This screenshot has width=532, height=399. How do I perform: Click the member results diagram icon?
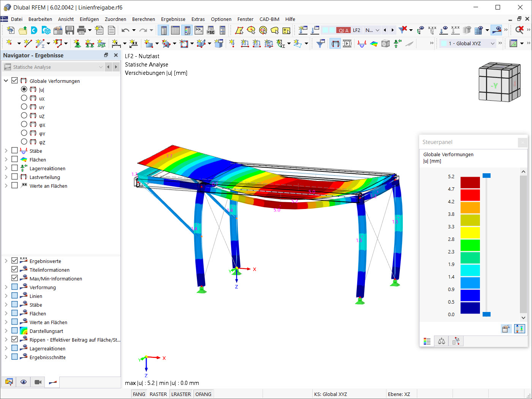coord(362,43)
